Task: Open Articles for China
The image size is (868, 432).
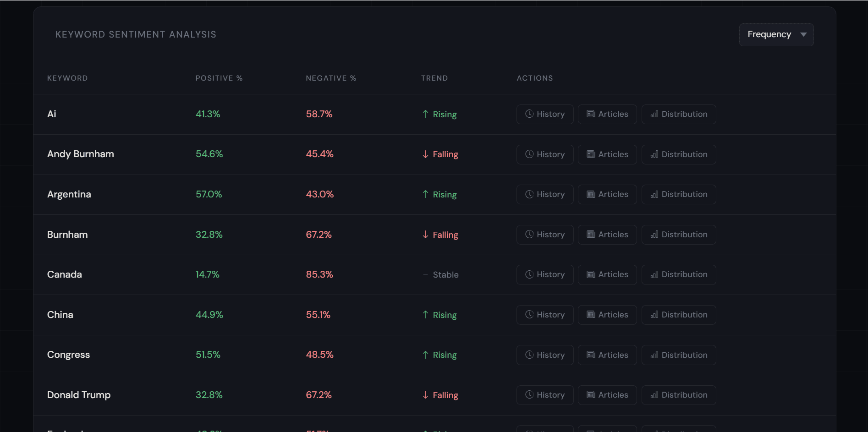Action: pyautogui.click(x=607, y=315)
